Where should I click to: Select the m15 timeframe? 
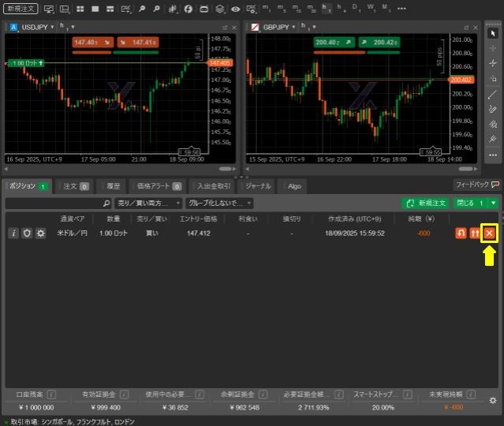[x=296, y=8]
